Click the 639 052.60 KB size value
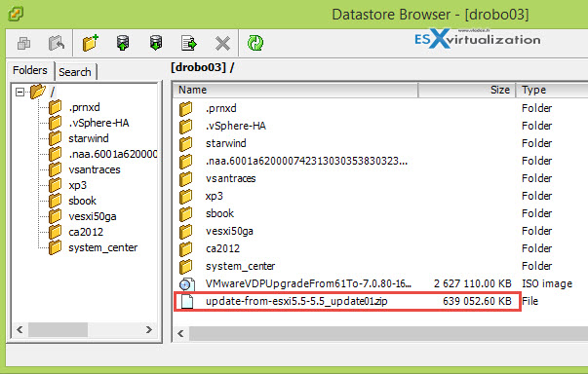 click(477, 301)
